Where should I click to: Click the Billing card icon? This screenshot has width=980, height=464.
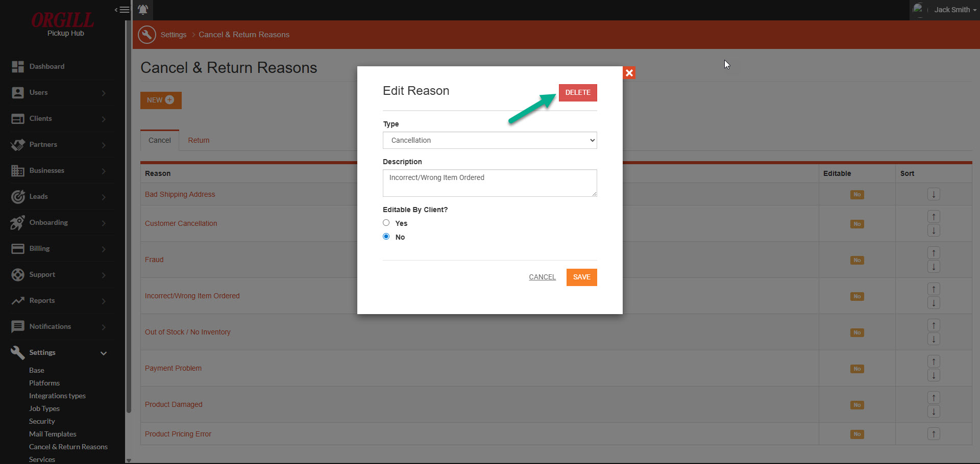18,248
